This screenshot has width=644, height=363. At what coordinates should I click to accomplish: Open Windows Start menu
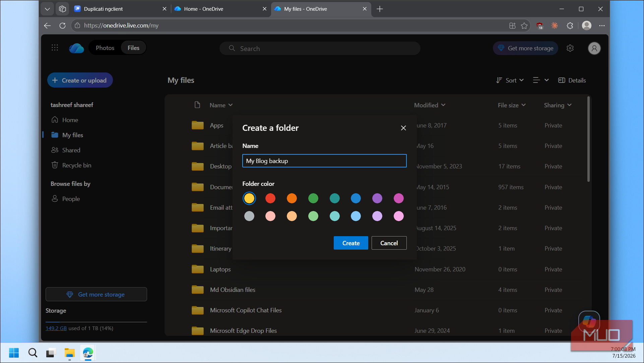14,353
